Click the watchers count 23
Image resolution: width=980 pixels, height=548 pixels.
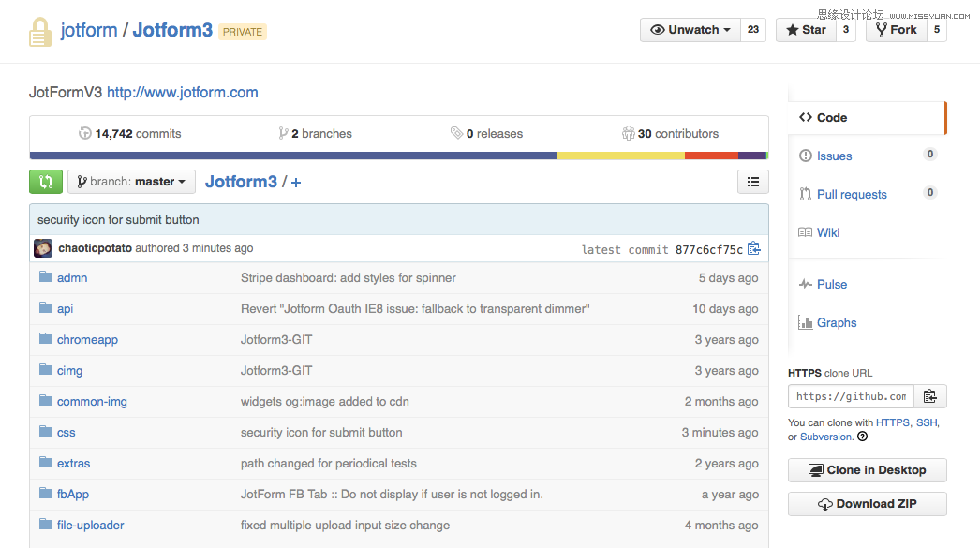click(x=753, y=30)
